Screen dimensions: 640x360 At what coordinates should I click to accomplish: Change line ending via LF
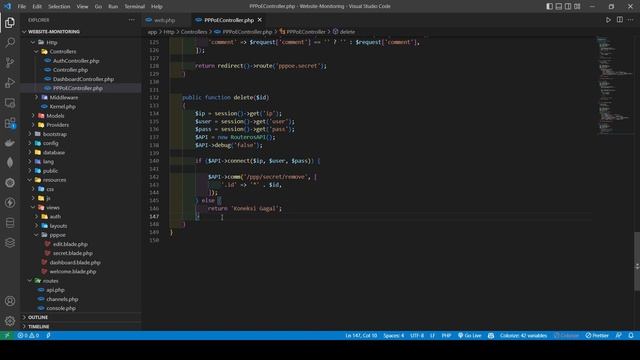(x=432, y=336)
